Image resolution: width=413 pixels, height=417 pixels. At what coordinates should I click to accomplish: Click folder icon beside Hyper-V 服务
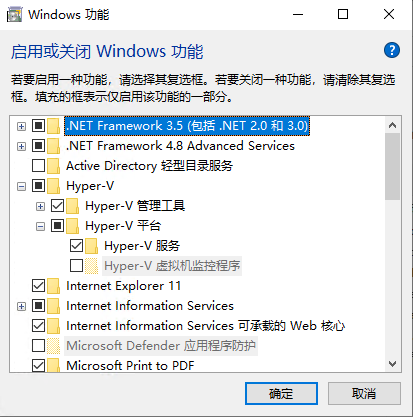click(x=92, y=246)
